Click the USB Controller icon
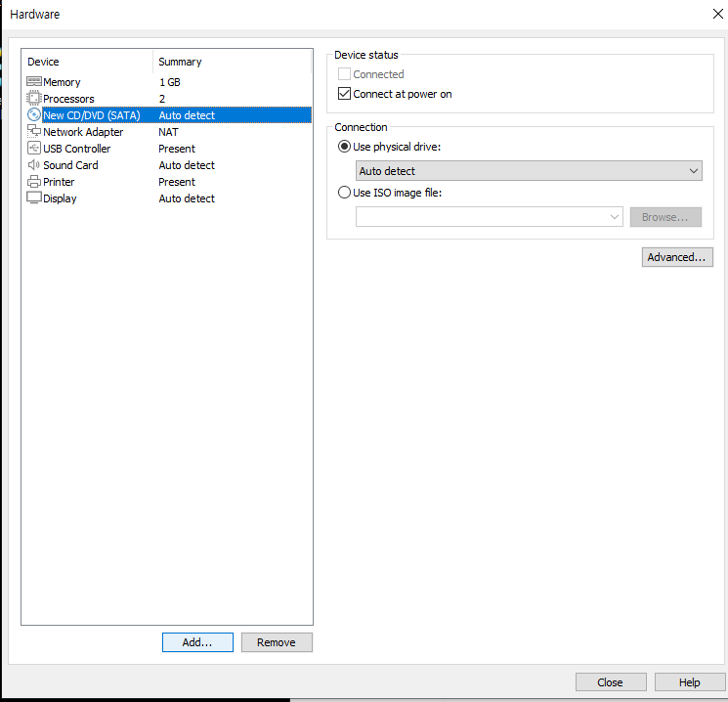This screenshot has height=702, width=728. 34,149
